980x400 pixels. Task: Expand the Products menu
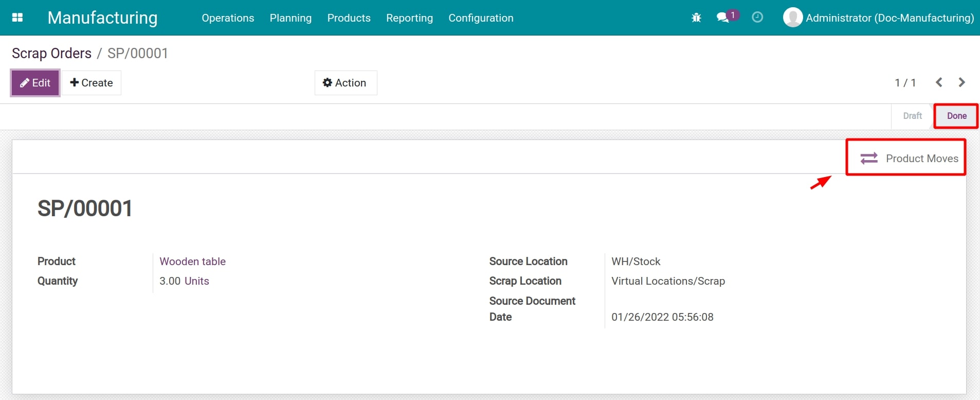click(x=349, y=18)
